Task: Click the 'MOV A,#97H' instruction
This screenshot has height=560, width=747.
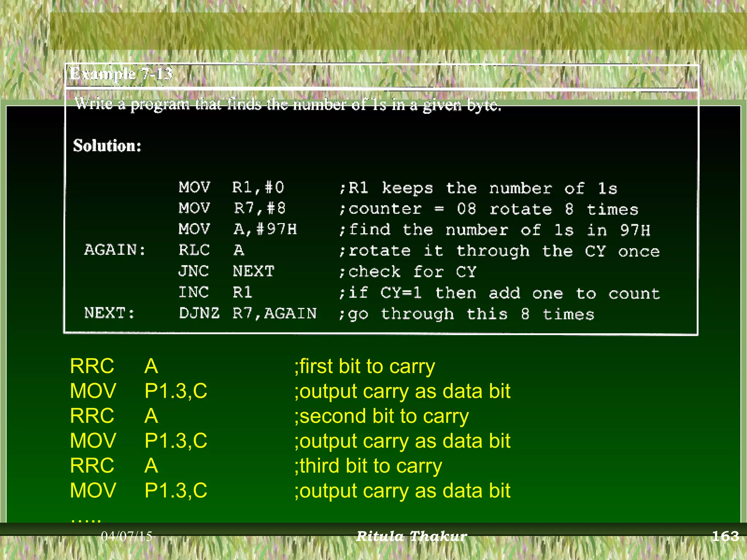Action: click(x=238, y=229)
